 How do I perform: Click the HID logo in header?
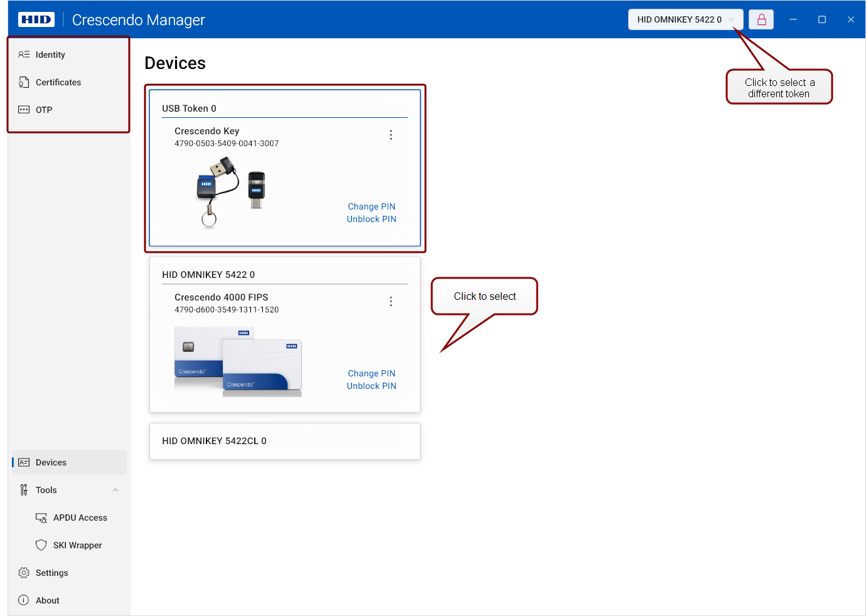point(36,19)
